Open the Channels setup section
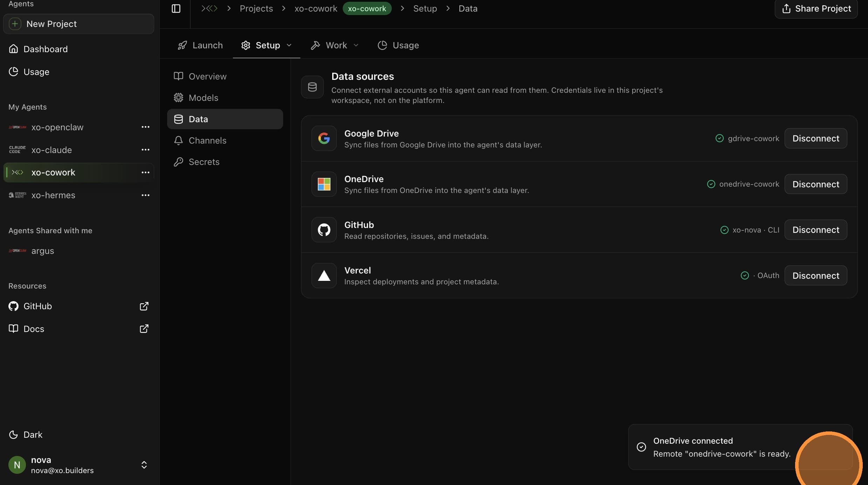The width and height of the screenshot is (868, 485). point(225,140)
